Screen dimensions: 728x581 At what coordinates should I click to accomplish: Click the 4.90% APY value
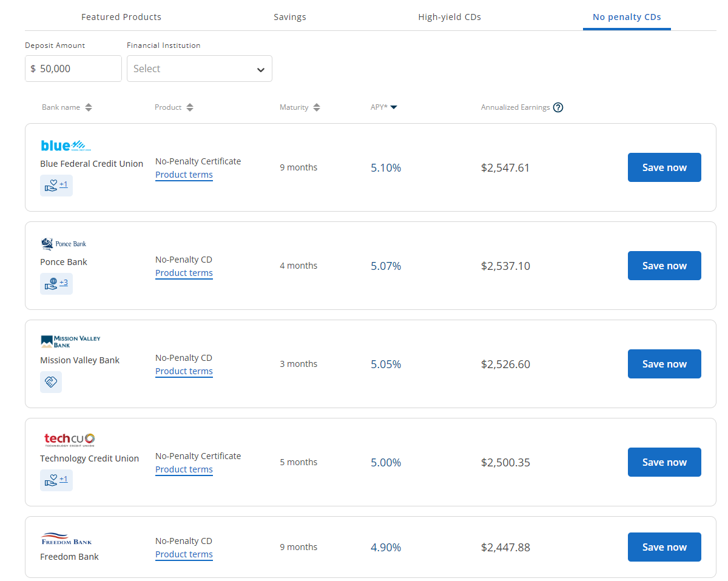click(x=386, y=548)
